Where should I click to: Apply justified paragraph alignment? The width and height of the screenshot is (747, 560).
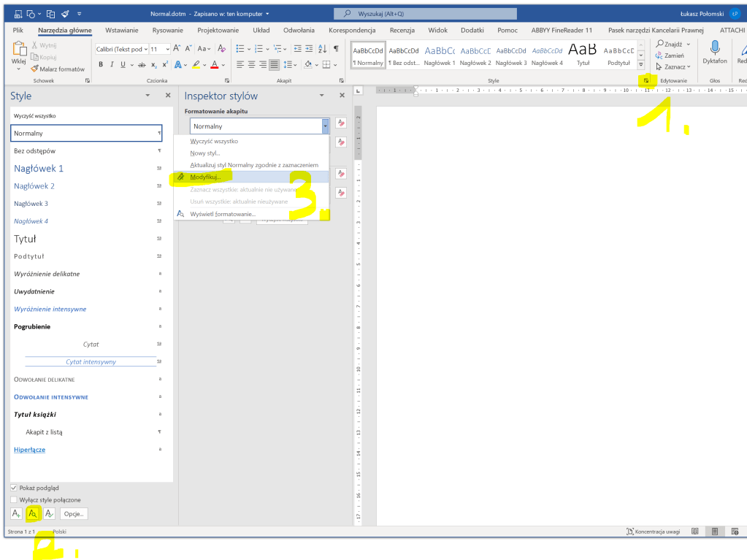pos(274,64)
